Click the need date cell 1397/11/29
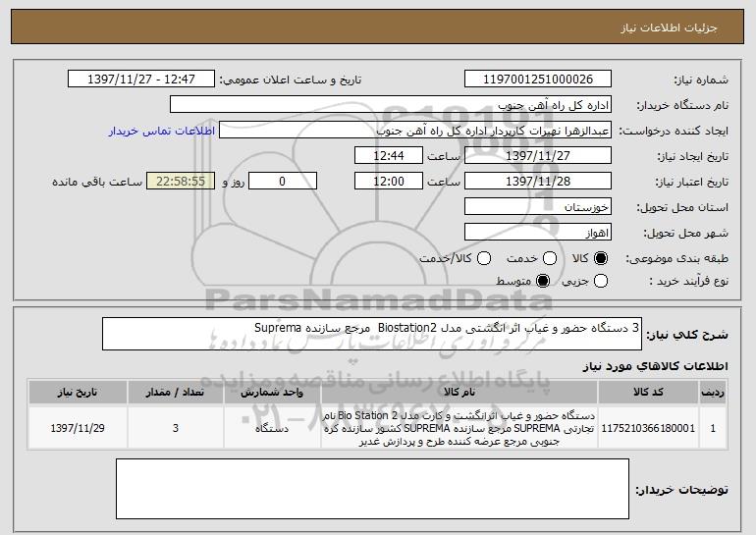Image resolution: width=756 pixels, height=535 pixels. pyautogui.click(x=78, y=428)
